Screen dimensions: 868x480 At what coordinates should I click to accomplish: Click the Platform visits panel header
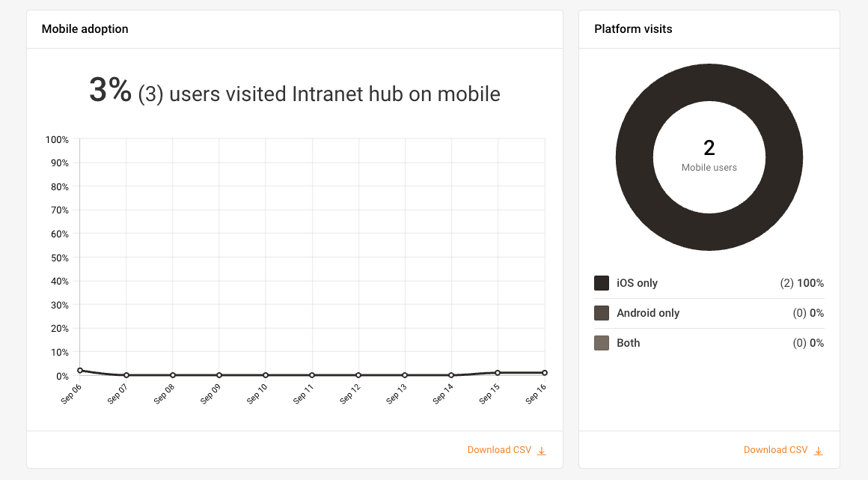click(632, 28)
